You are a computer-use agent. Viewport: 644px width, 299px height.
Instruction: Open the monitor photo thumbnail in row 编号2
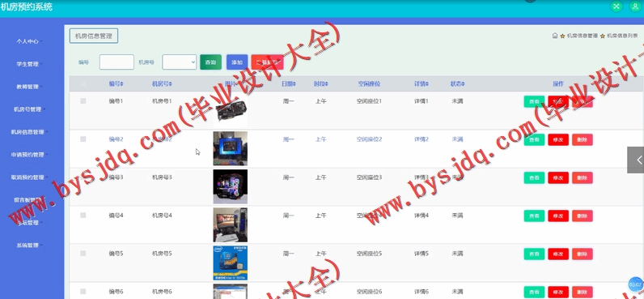pos(231,148)
